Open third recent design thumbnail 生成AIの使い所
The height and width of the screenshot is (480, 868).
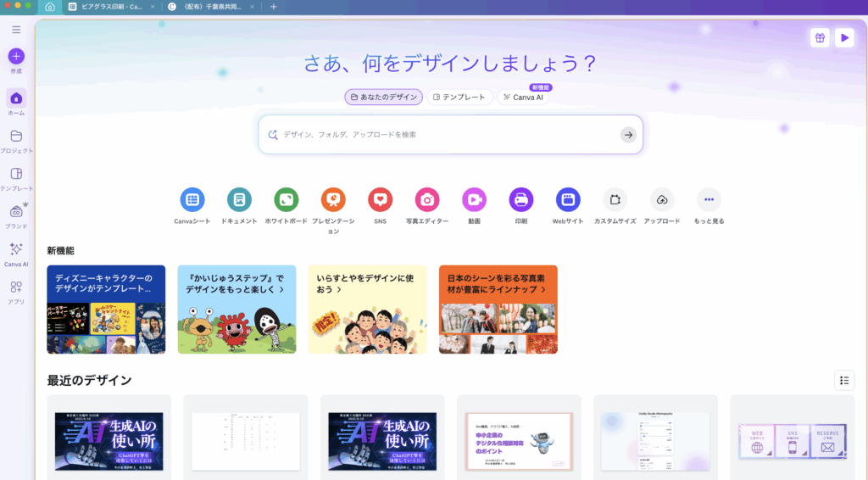pyautogui.click(x=382, y=441)
